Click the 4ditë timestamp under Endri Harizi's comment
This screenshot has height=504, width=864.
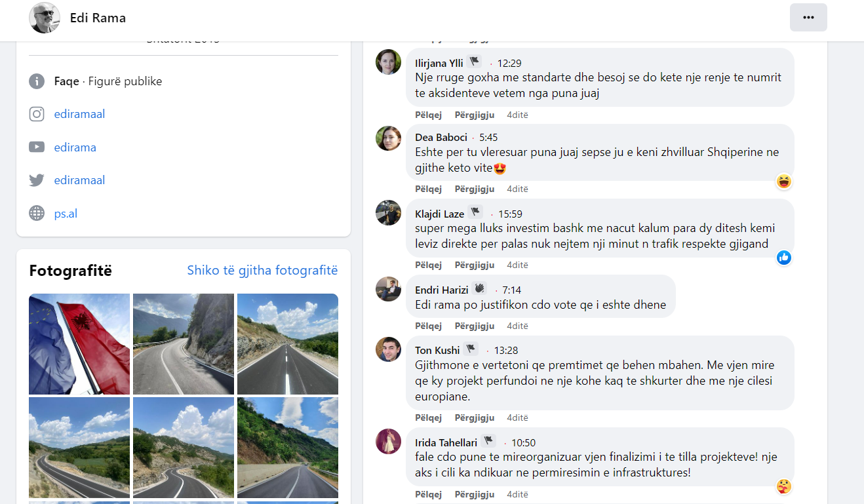tap(517, 326)
